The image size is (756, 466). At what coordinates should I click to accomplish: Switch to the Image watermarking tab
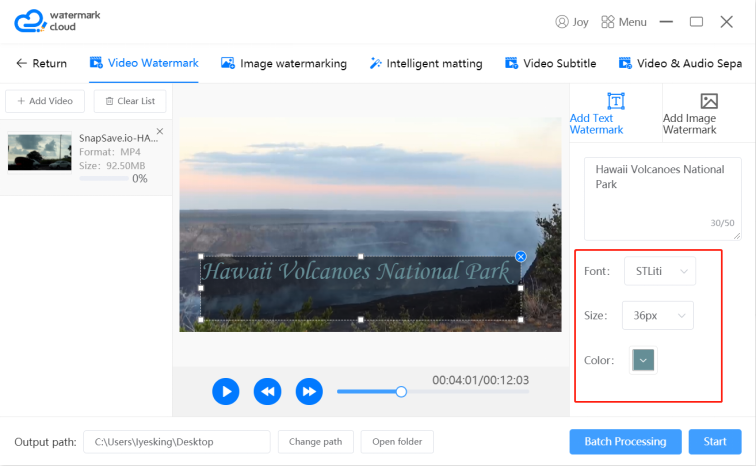284,63
